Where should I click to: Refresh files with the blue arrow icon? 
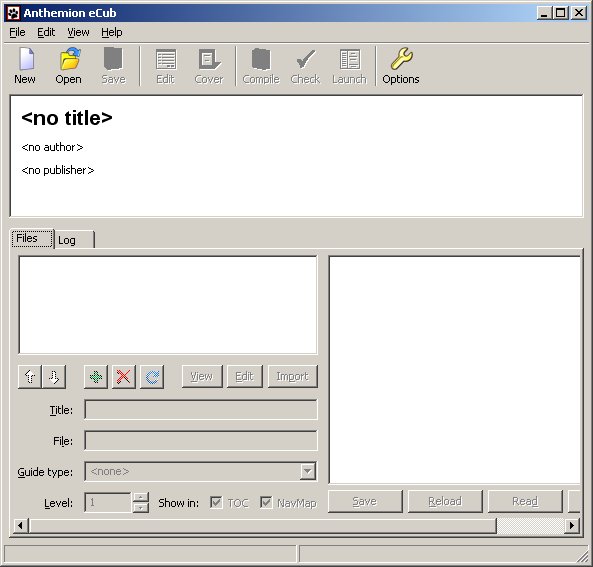pos(152,377)
